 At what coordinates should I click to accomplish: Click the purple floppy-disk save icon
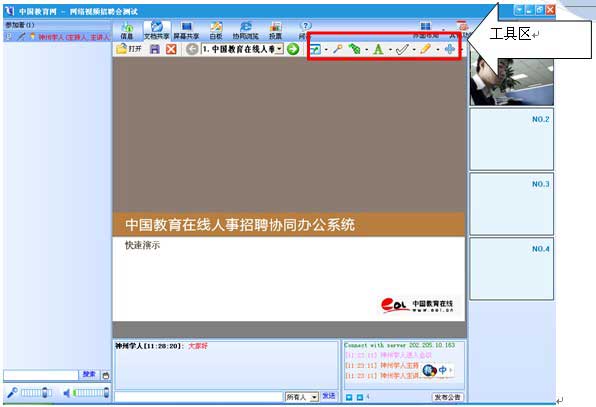coord(155,49)
